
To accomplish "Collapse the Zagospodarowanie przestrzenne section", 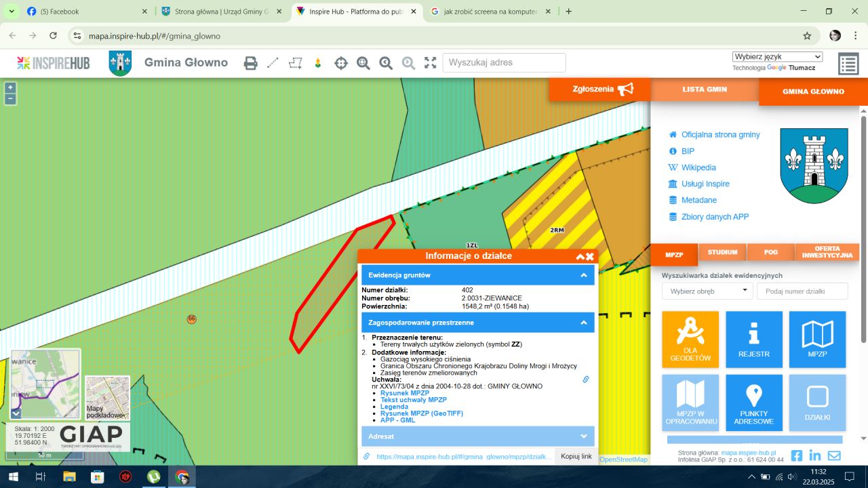I will coord(583,323).
